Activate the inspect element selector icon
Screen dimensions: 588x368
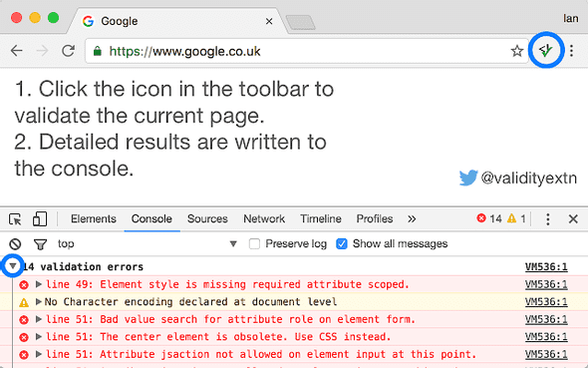coord(15,219)
